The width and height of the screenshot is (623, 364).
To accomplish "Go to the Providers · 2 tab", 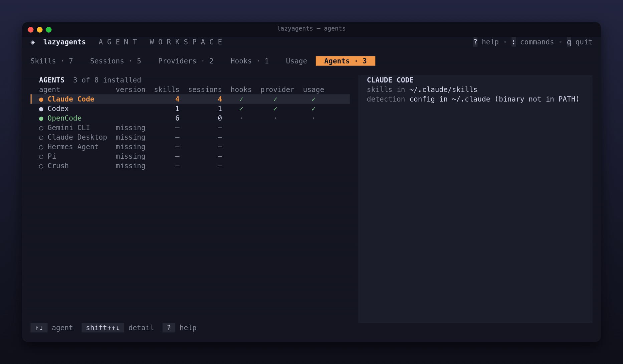I will coord(186,61).
